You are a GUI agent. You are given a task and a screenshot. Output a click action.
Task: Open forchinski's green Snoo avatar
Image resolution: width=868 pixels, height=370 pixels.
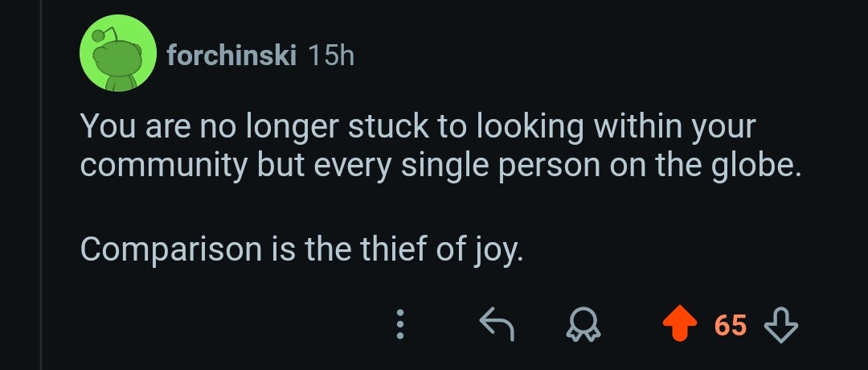pyautogui.click(x=117, y=55)
